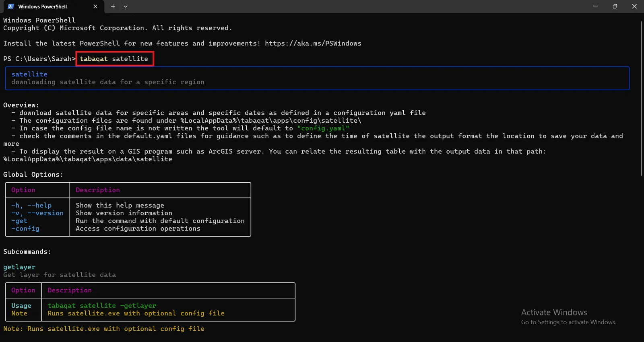Click the PS C:\Users\Sarah> prompt text
The image size is (644, 342).
pos(39,59)
